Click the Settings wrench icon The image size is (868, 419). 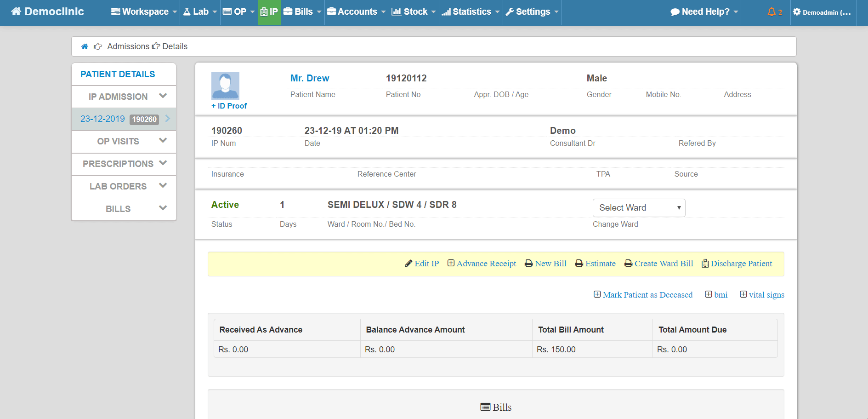[511, 11]
